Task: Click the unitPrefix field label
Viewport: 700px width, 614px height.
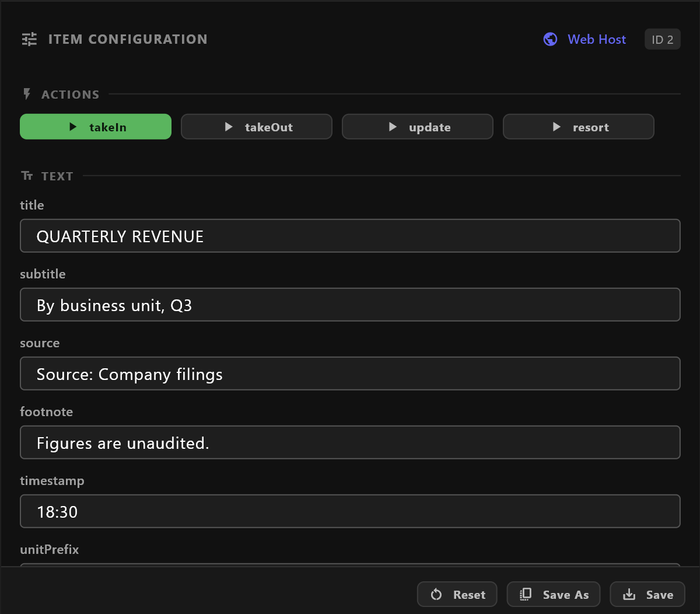Action: (50, 549)
